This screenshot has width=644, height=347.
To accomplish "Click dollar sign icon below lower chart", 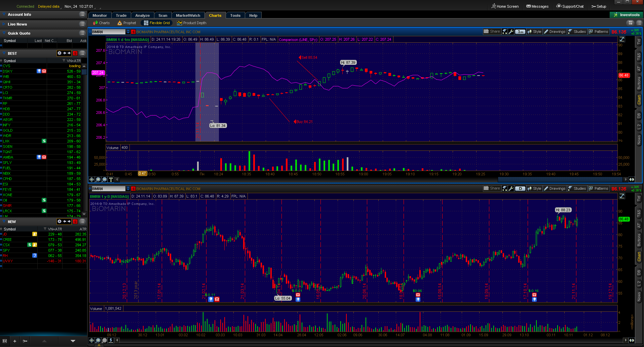I will pyautogui.click(x=111, y=340).
